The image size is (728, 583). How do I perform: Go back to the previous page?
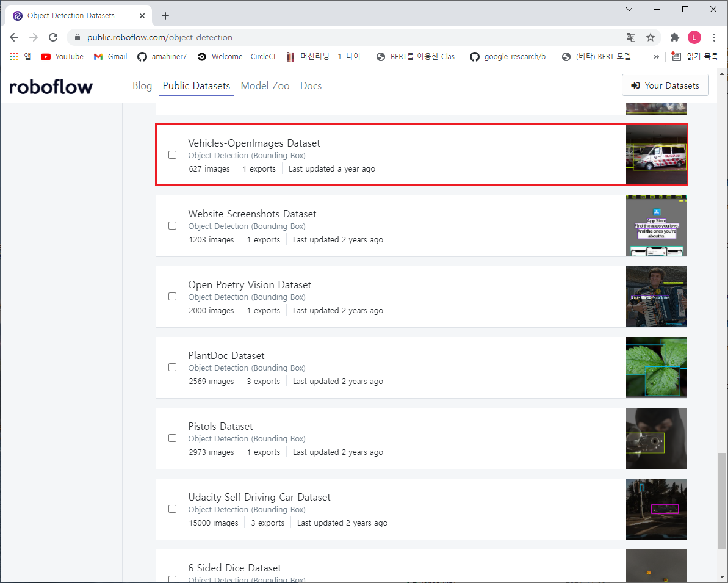(14, 37)
